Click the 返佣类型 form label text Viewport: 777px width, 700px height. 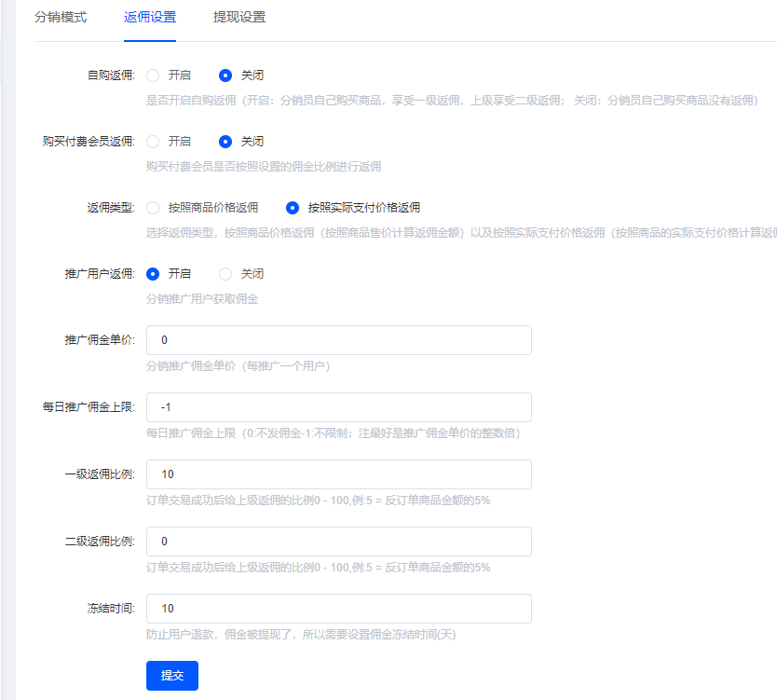tap(110, 208)
